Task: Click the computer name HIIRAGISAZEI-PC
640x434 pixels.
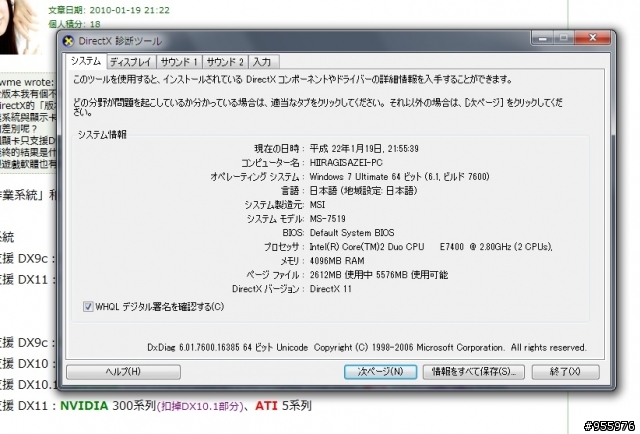Action: (x=346, y=163)
